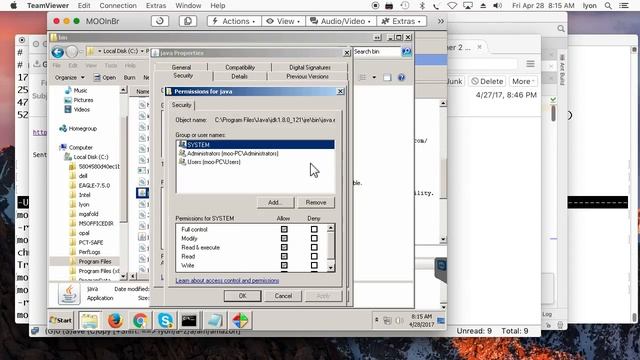Toggle Deny checkbox for Read

(314, 256)
